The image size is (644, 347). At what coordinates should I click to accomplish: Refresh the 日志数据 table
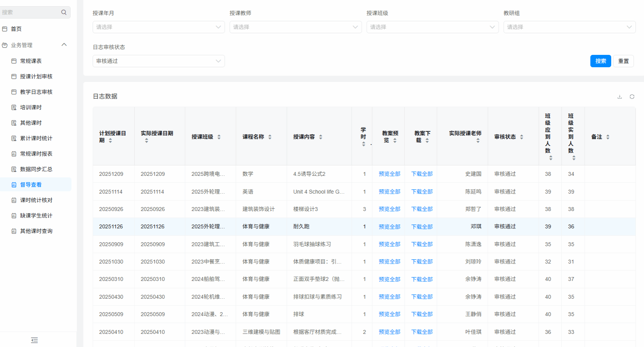click(632, 97)
